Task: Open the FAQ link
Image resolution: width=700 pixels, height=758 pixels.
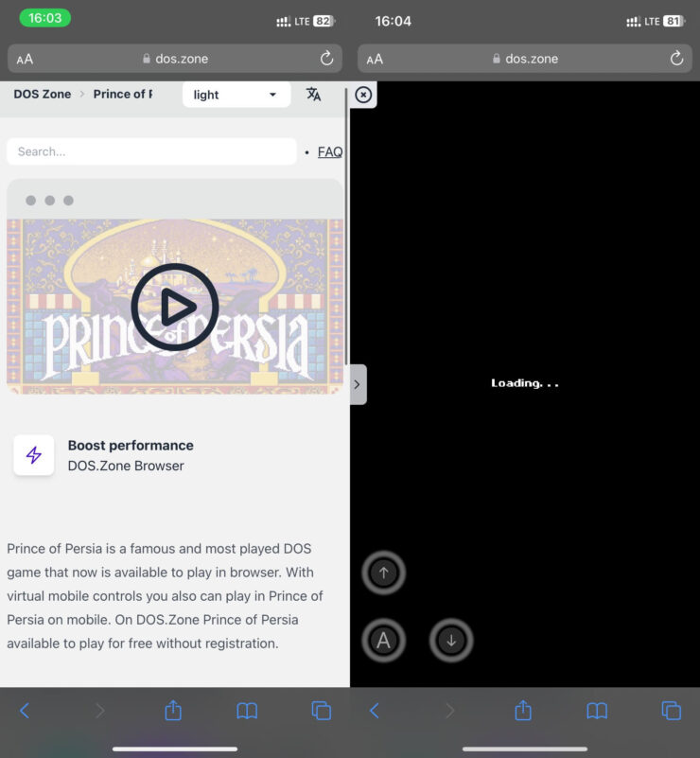Action: (329, 151)
